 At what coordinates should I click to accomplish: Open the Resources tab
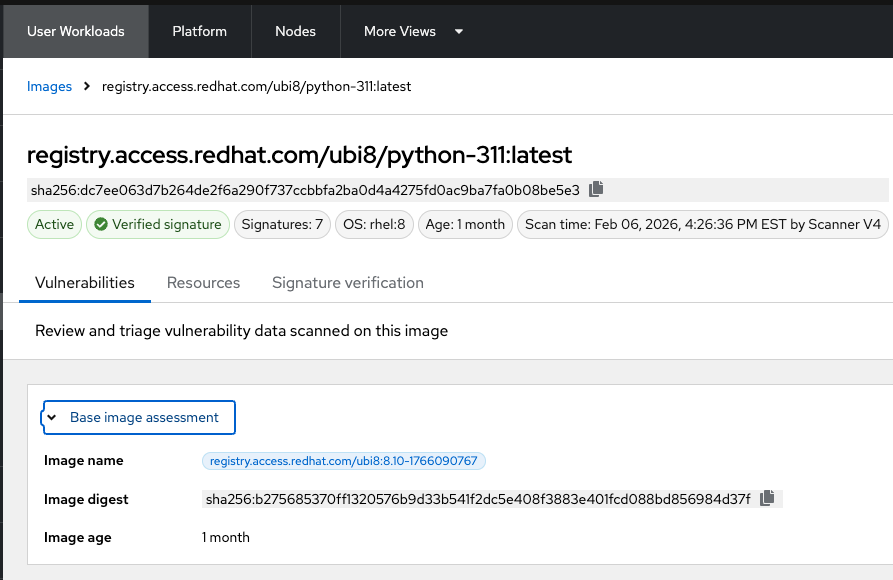click(203, 283)
